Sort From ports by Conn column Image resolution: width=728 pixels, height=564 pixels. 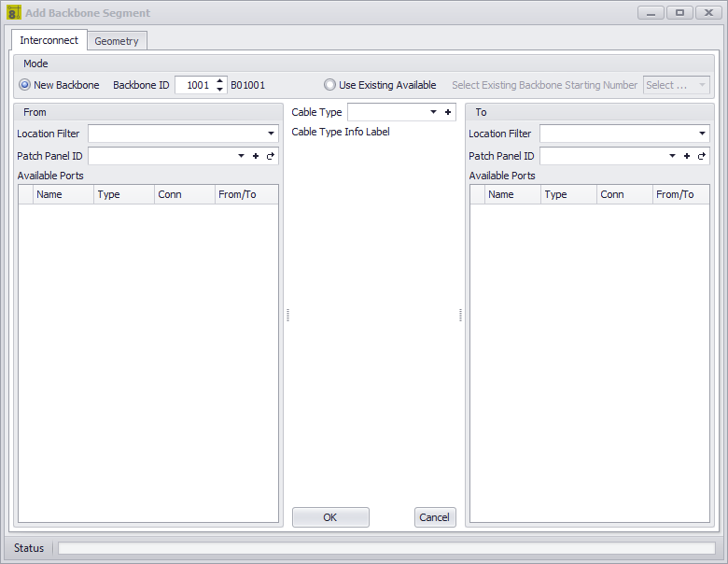tap(185, 194)
